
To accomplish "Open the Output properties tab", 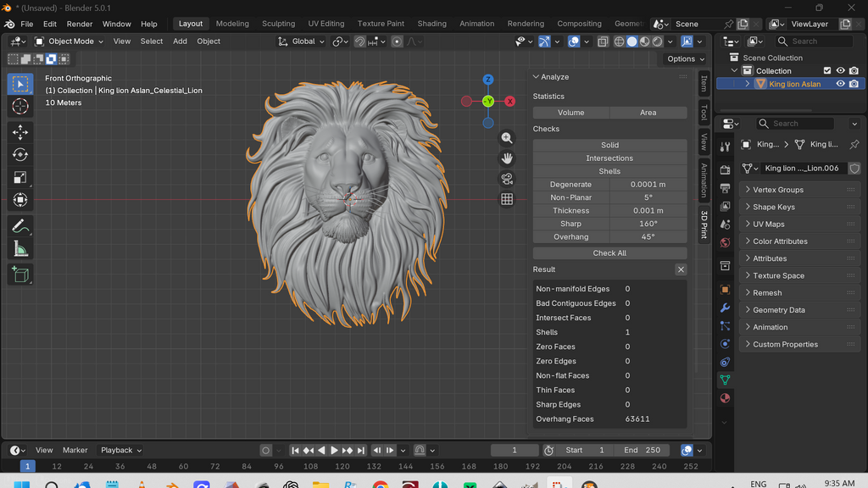I will click(x=726, y=188).
